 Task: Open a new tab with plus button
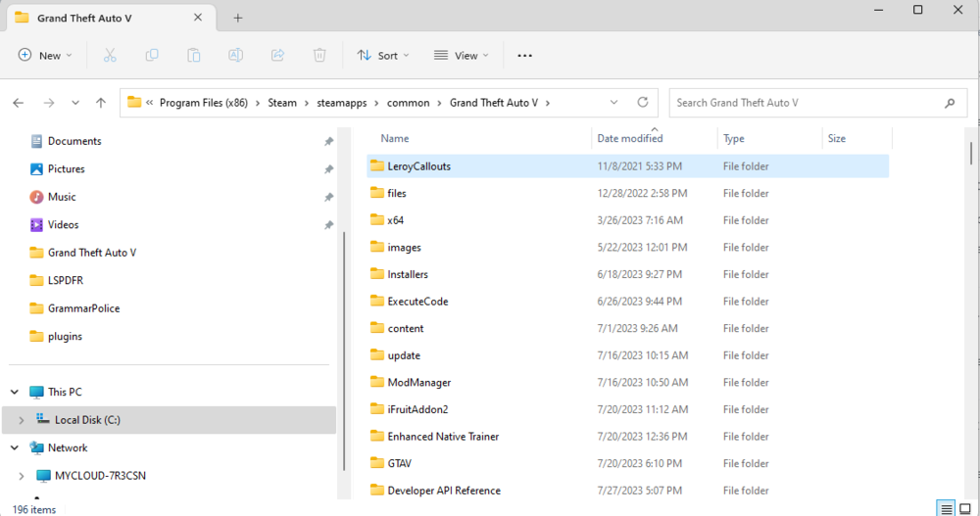237,19
